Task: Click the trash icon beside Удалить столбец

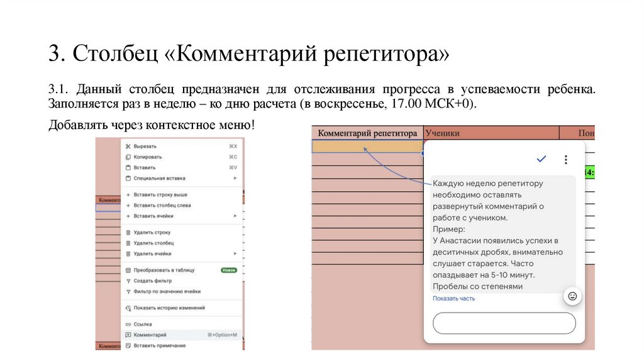Action: (128, 243)
